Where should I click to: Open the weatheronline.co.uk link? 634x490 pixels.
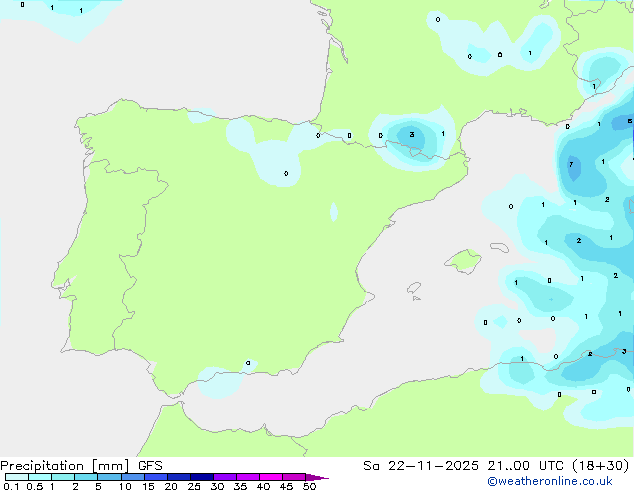[550, 481]
